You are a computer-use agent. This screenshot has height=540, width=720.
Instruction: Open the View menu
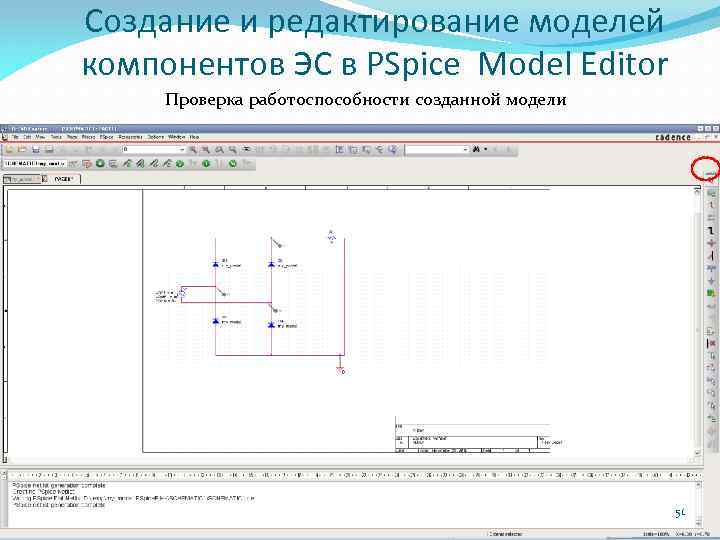40,137
